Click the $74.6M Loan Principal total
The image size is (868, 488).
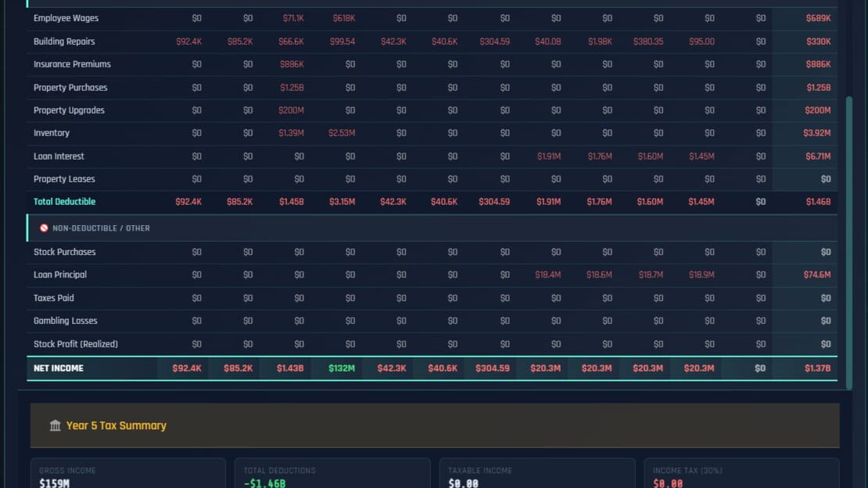(x=817, y=274)
